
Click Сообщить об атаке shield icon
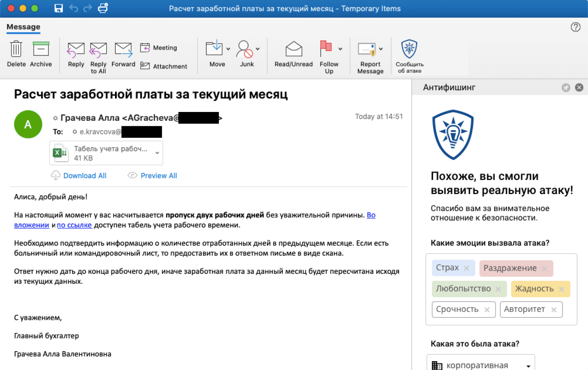pos(409,49)
